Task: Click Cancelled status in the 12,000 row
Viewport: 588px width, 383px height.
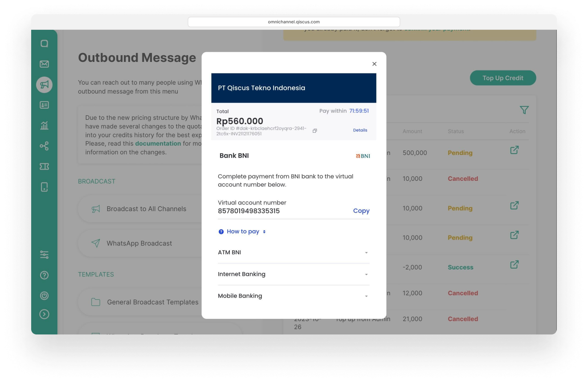Action: (x=463, y=293)
